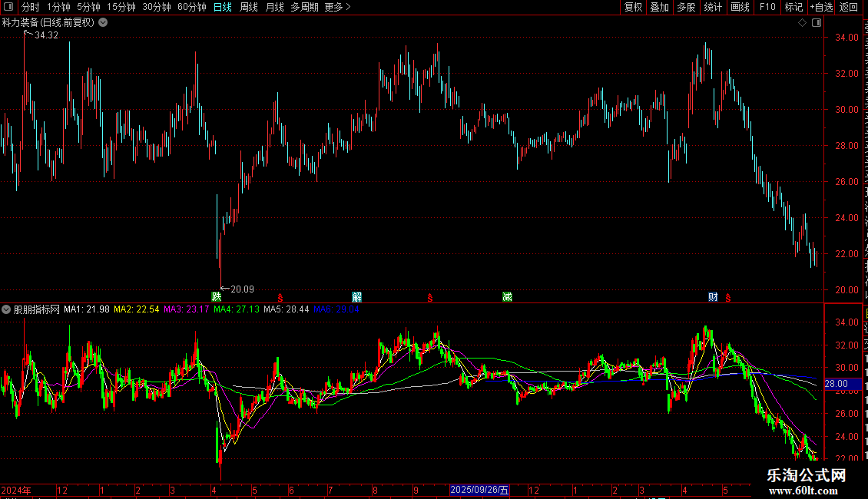Click the MA4: 27.13 indicator label
The width and height of the screenshot is (868, 499).
click(237, 309)
